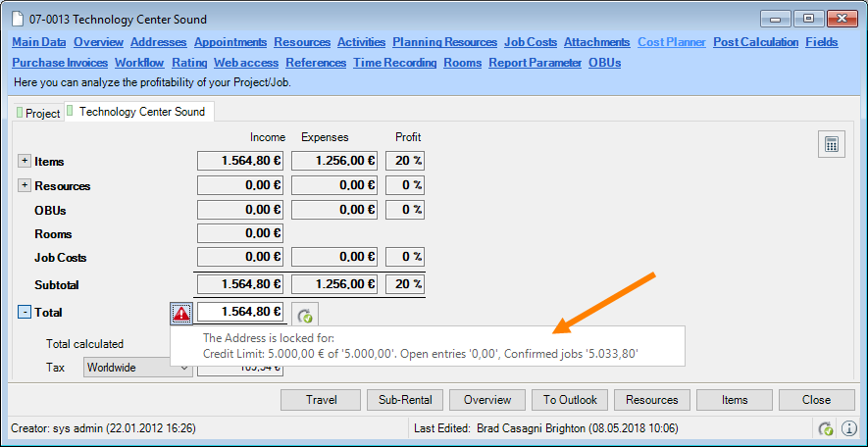The image size is (868, 447).
Task: Click the Close button at bottom right
Action: tap(816, 400)
